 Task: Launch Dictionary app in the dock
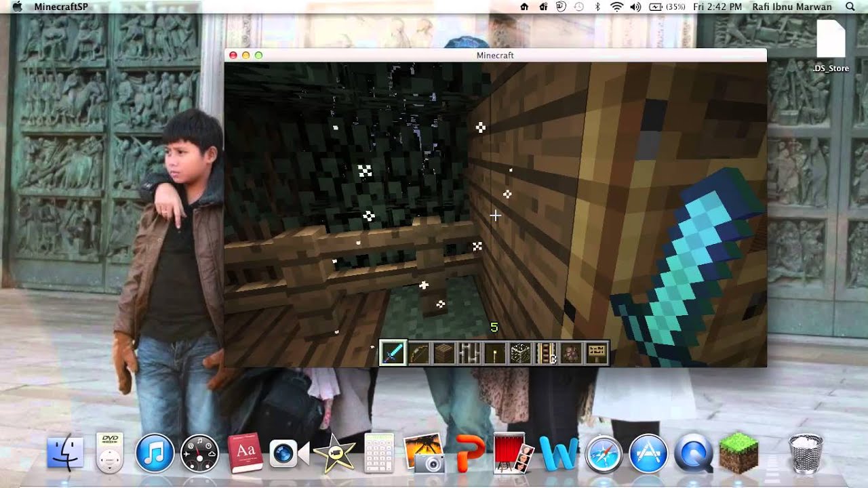245,453
